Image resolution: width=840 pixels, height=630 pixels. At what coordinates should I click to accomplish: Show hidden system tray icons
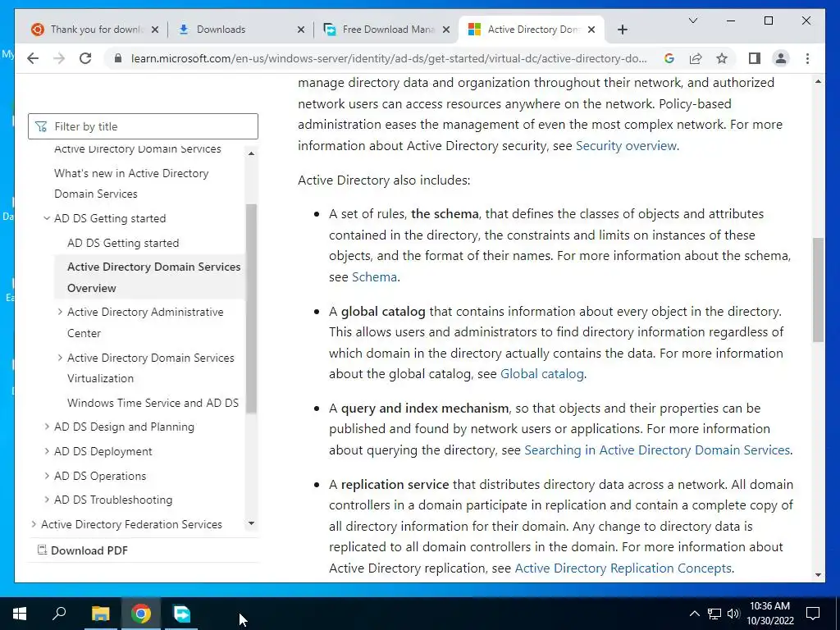(x=694, y=614)
